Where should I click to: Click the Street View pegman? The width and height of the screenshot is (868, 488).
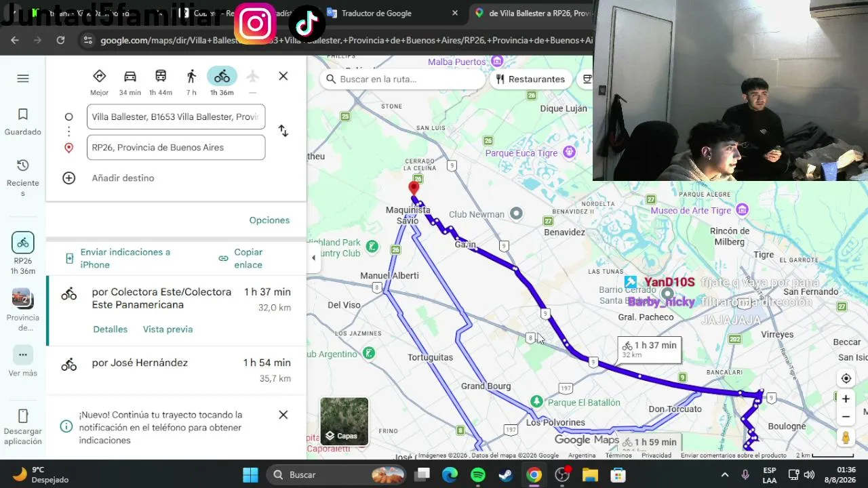(846, 438)
